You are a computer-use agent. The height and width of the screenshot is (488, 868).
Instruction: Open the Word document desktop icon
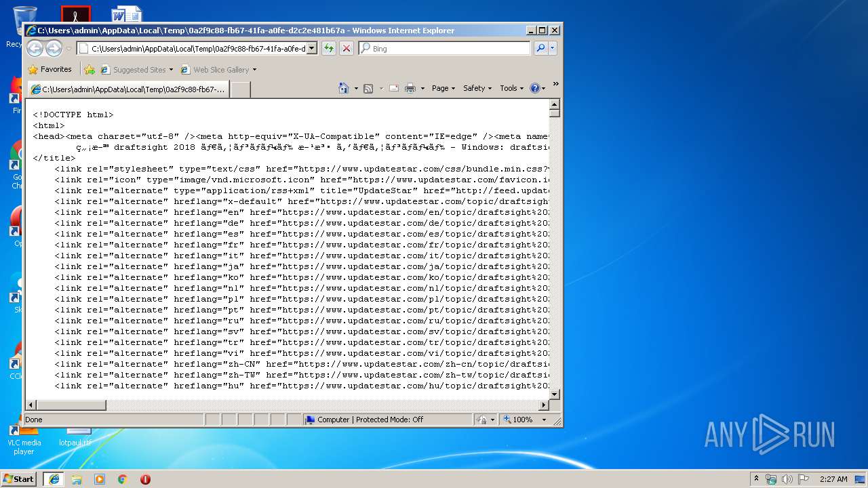point(127,14)
